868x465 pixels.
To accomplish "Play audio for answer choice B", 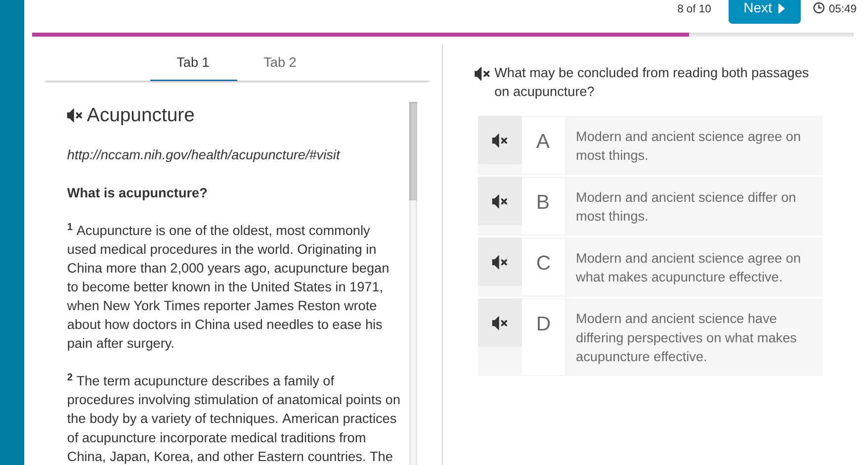I will 500,202.
